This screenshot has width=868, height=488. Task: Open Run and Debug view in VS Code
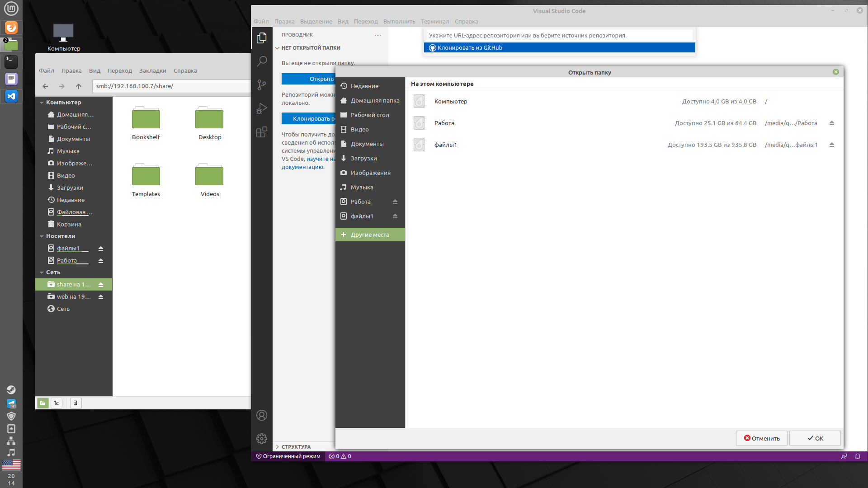262,108
